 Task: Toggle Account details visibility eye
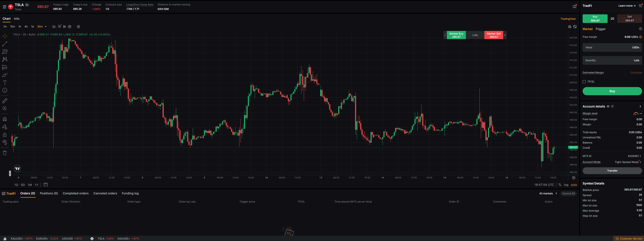608,106
